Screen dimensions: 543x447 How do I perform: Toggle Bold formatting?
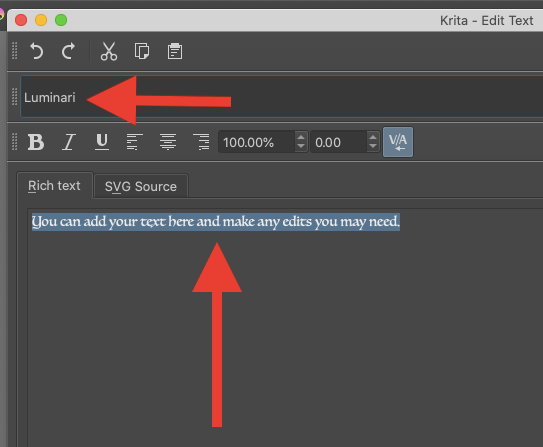tap(36, 142)
